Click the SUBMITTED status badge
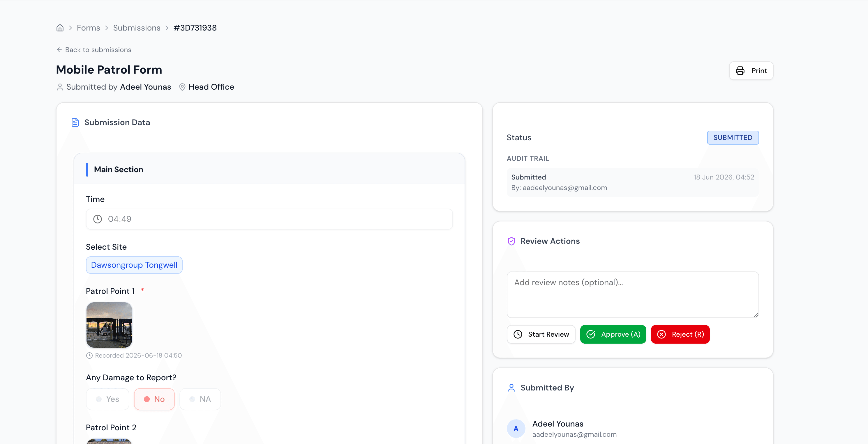 coord(733,138)
